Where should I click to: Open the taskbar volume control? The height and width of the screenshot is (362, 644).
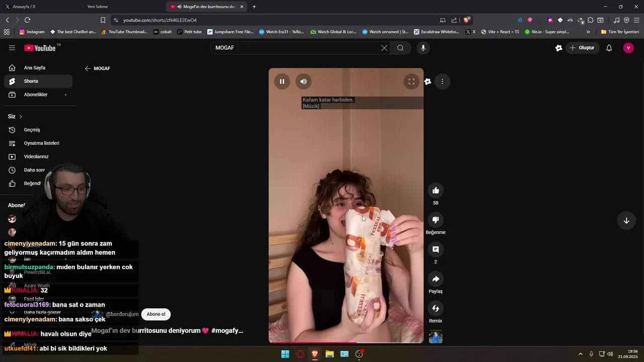(610, 354)
